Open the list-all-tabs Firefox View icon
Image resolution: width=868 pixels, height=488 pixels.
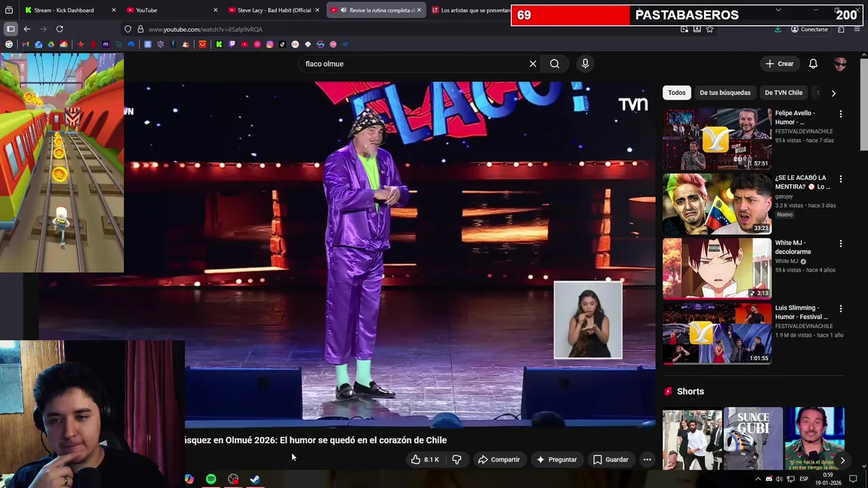[x=9, y=10]
